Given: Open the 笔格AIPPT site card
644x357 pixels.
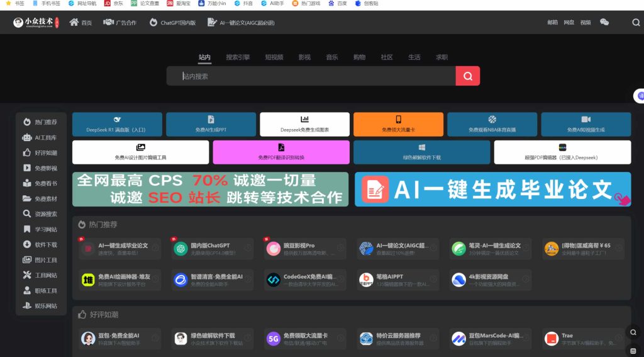Looking at the screenshot, I should (397, 280).
